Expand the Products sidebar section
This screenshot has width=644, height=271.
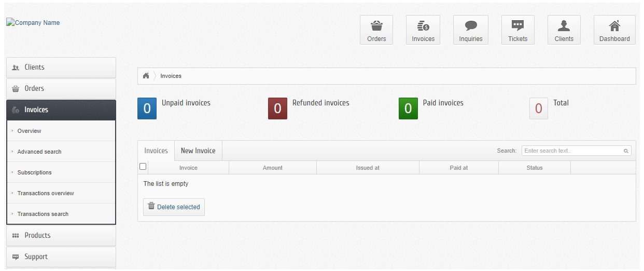(x=61, y=236)
